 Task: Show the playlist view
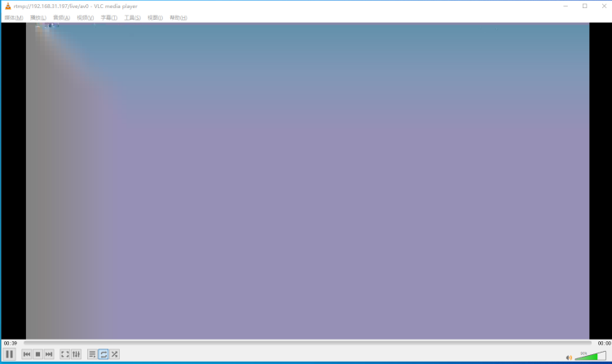tap(92, 354)
